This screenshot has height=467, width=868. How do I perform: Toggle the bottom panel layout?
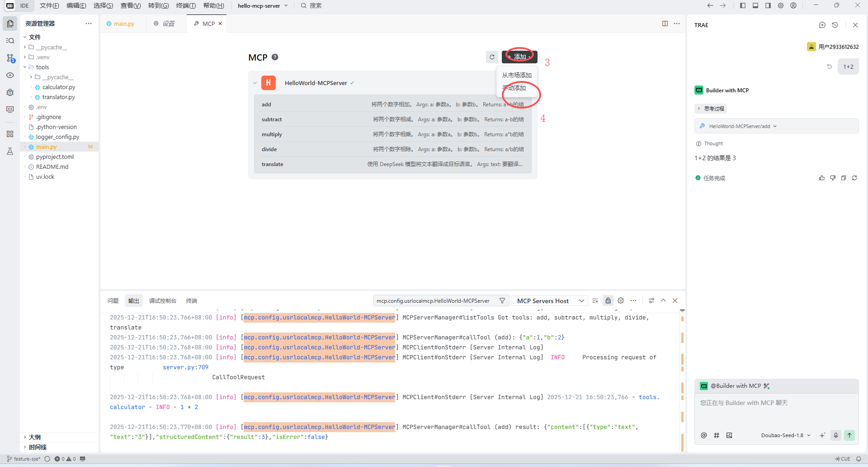755,5
